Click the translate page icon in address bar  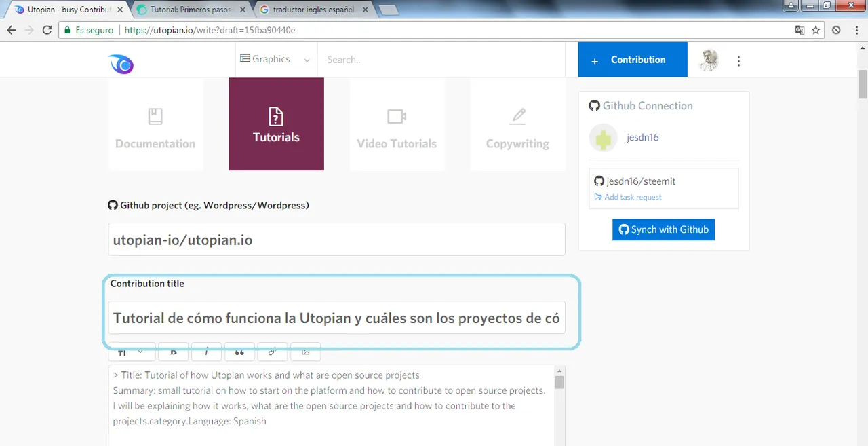(800, 31)
